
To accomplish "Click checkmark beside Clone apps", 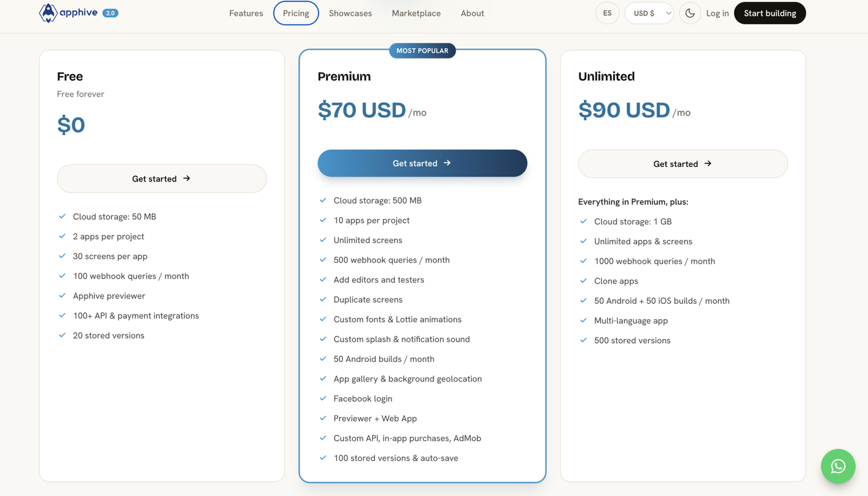I will click(584, 281).
